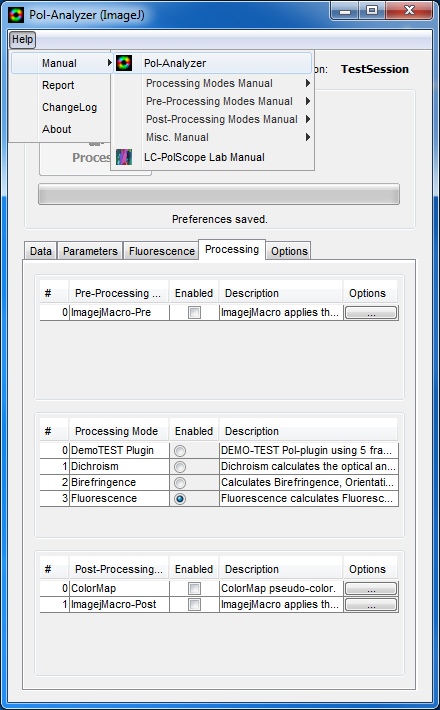Switch to the Data tab
440x710 pixels.
pyautogui.click(x=41, y=251)
